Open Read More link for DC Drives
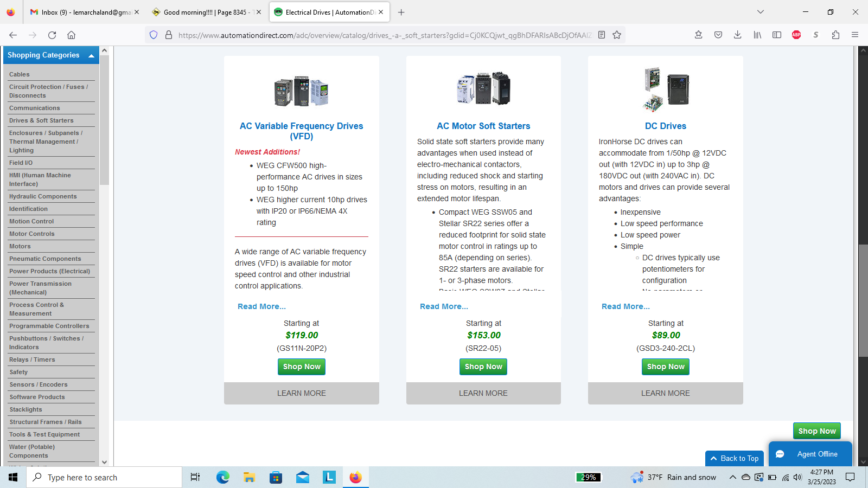Viewport: 868px width, 488px height. pyautogui.click(x=626, y=307)
